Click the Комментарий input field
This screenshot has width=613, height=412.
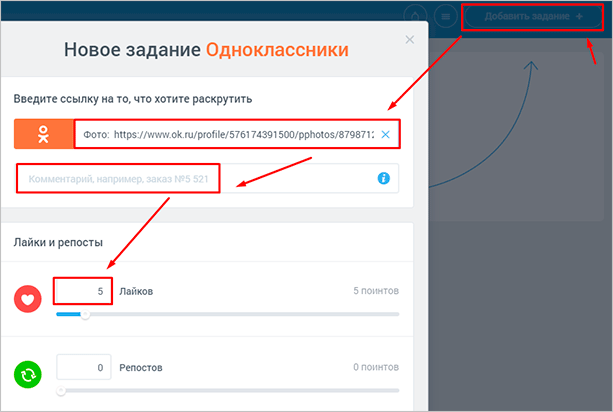[207, 179]
